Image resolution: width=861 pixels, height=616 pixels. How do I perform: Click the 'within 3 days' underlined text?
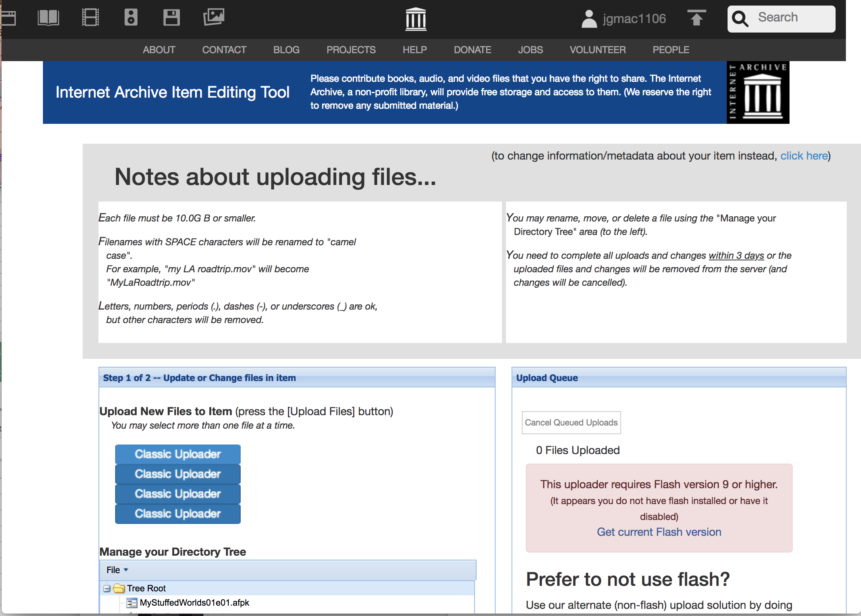pos(736,256)
